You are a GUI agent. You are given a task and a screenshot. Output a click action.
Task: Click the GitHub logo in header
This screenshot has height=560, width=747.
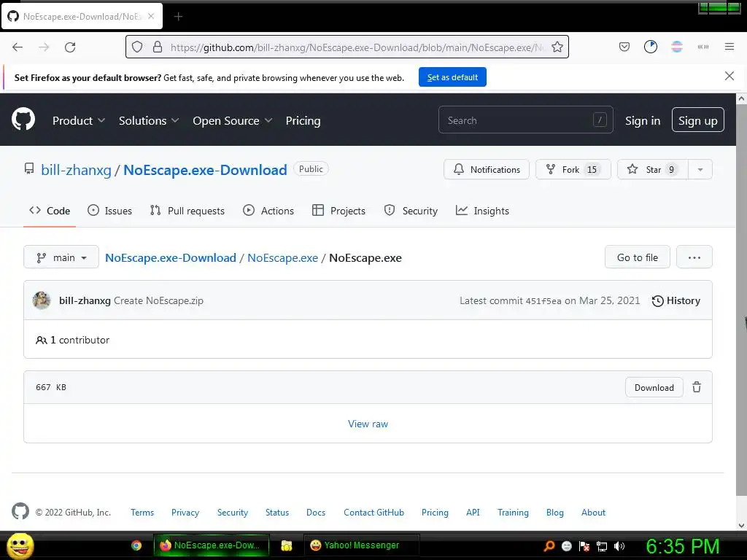(23, 119)
